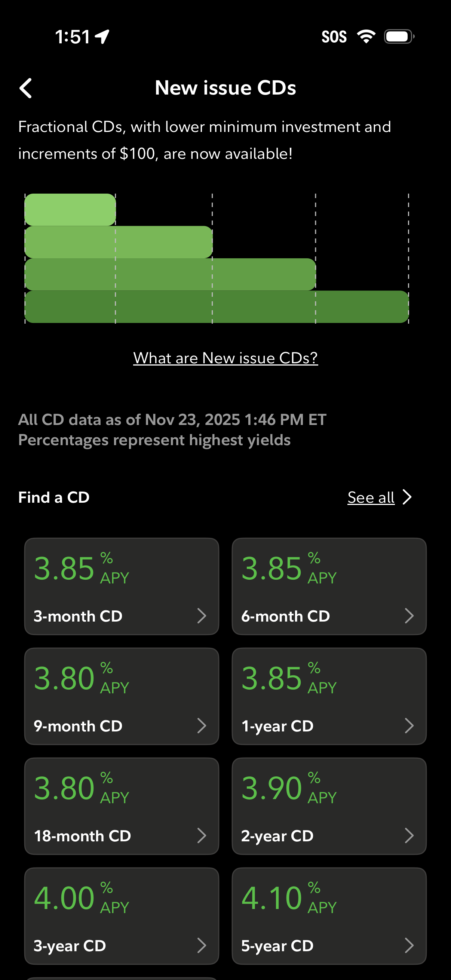The image size is (451, 980).
Task: Tap the 5-year CD chevron arrow
Action: [409, 945]
